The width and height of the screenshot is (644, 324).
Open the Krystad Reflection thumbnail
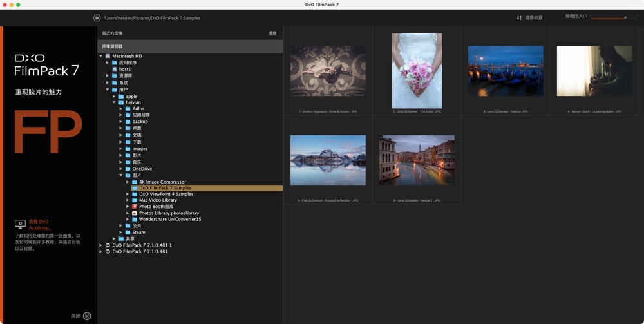[x=328, y=160]
